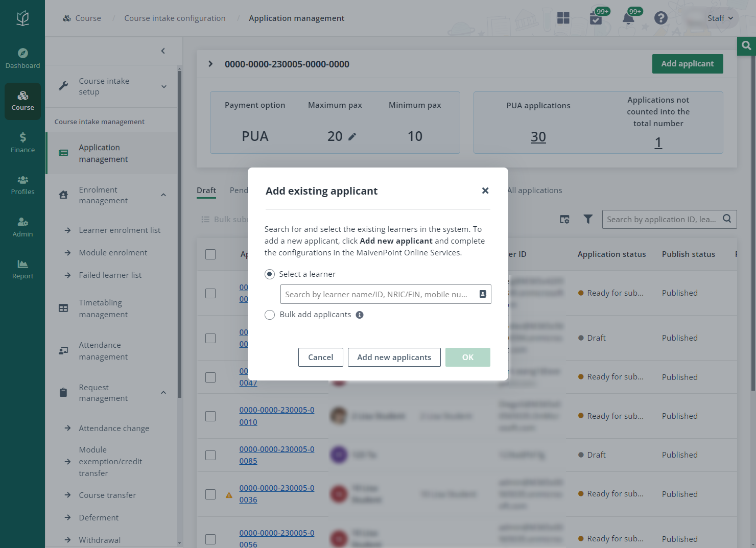The image size is (756, 548).
Task: Open the All applications tab
Action: coord(535,190)
